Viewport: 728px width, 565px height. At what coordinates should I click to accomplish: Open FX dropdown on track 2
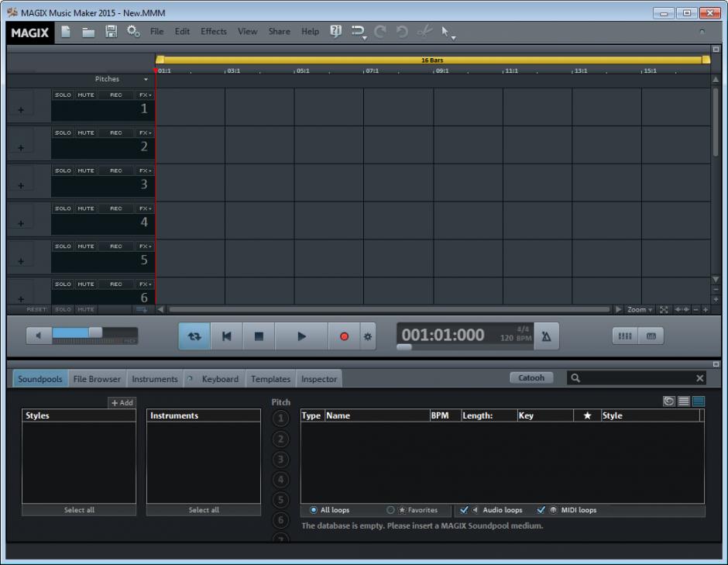tap(146, 133)
